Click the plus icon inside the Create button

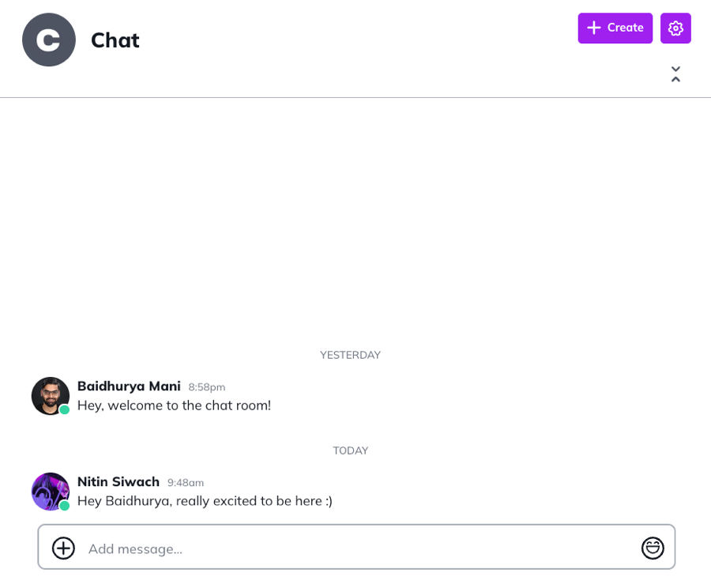(594, 28)
